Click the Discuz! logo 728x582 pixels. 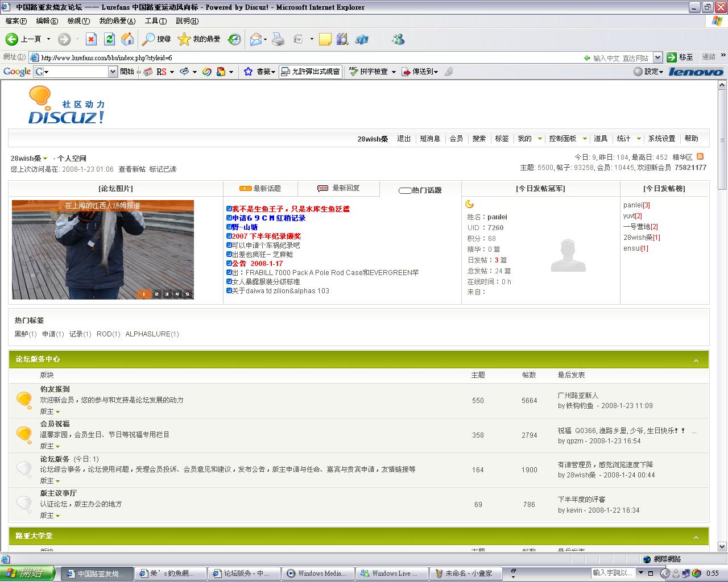click(66, 105)
